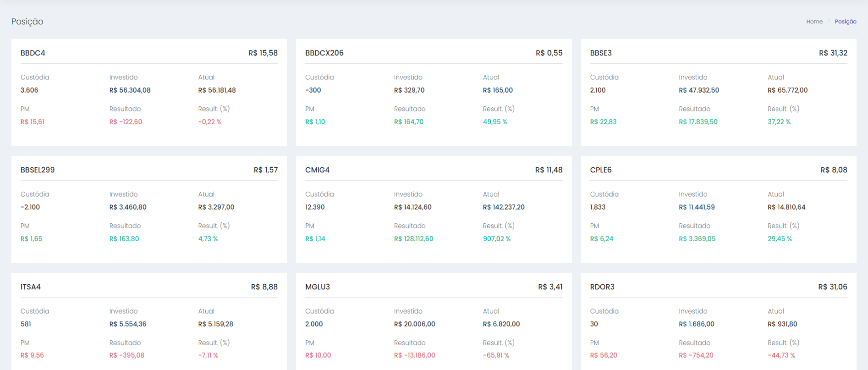This screenshot has width=868, height=370.
Task: Click BBDCX206 custody quantity -300
Action: click(313, 90)
